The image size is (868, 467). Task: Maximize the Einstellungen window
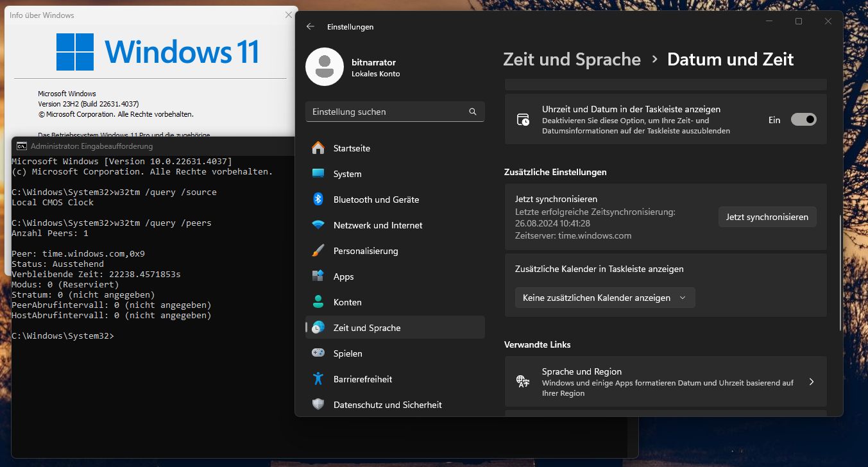(799, 21)
